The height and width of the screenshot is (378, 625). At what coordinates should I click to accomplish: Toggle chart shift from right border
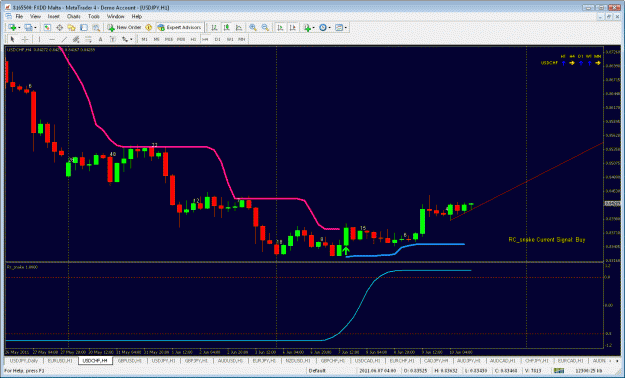point(293,28)
